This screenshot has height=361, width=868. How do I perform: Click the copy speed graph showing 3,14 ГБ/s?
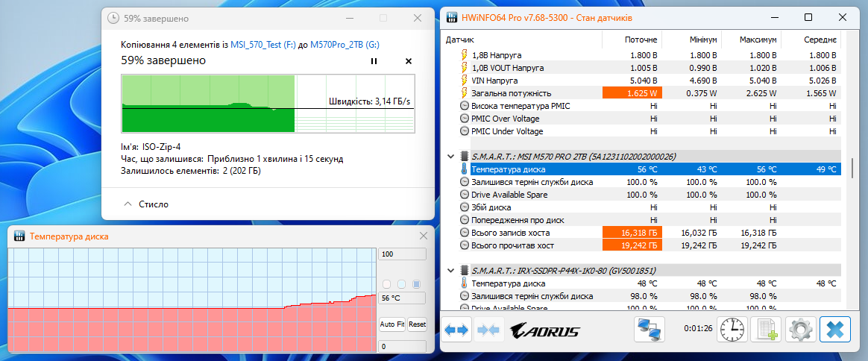pyautogui.click(x=268, y=104)
